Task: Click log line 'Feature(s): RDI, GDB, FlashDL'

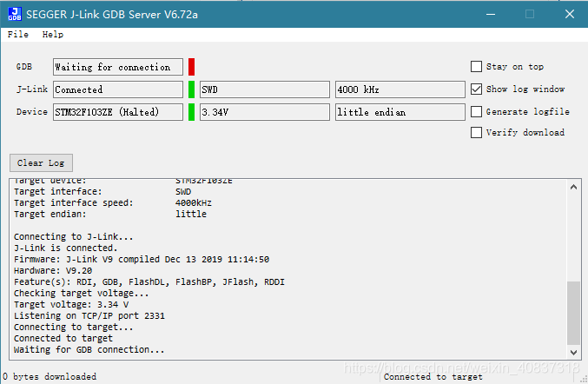Action: 149,282
